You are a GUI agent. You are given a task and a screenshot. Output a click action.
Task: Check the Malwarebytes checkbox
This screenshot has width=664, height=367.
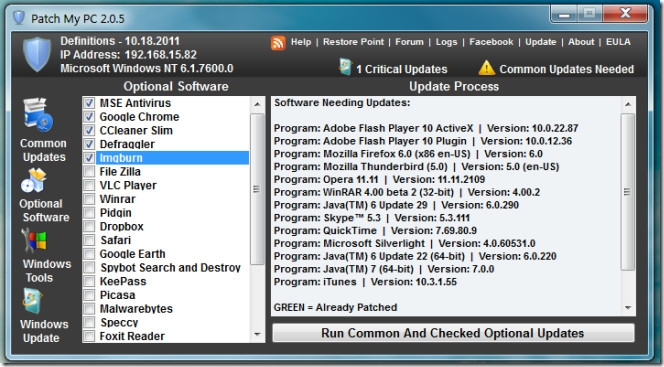pos(89,309)
